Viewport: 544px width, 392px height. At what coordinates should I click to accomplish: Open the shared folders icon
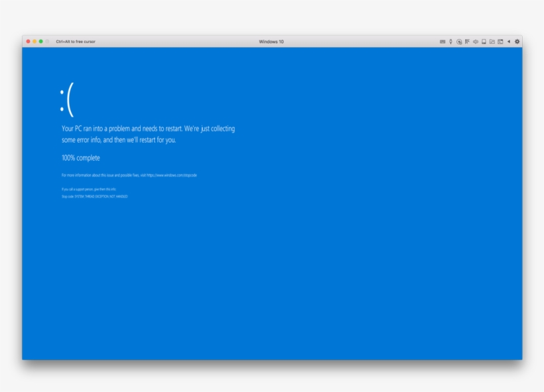pyautogui.click(x=492, y=41)
